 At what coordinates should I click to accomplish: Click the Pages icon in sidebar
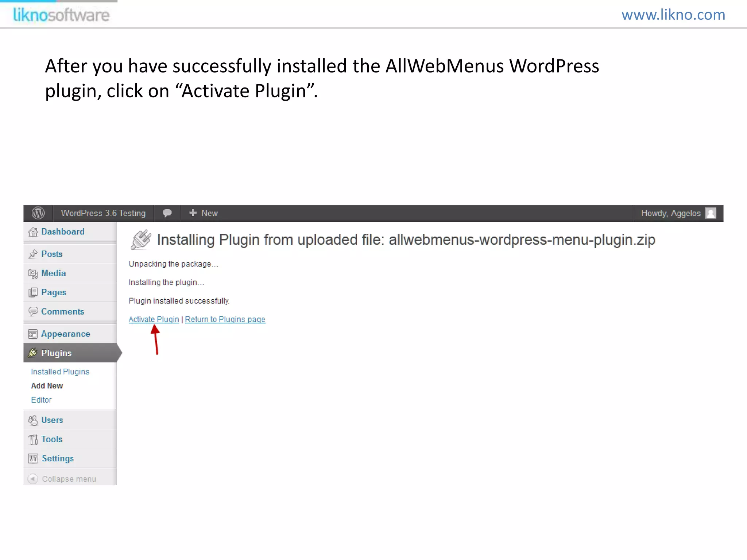33,292
